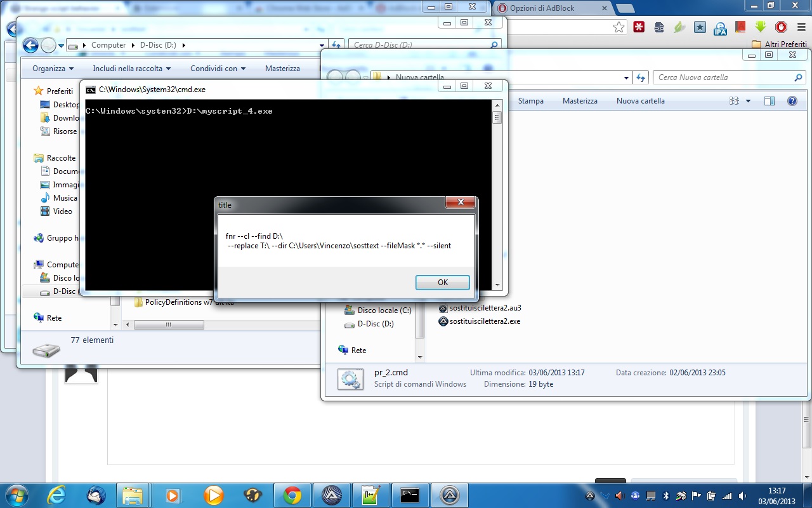This screenshot has height=508, width=812.
Task: Select Disco locale (C:) in Nuova cartella sidebar
Action: pyautogui.click(x=378, y=311)
